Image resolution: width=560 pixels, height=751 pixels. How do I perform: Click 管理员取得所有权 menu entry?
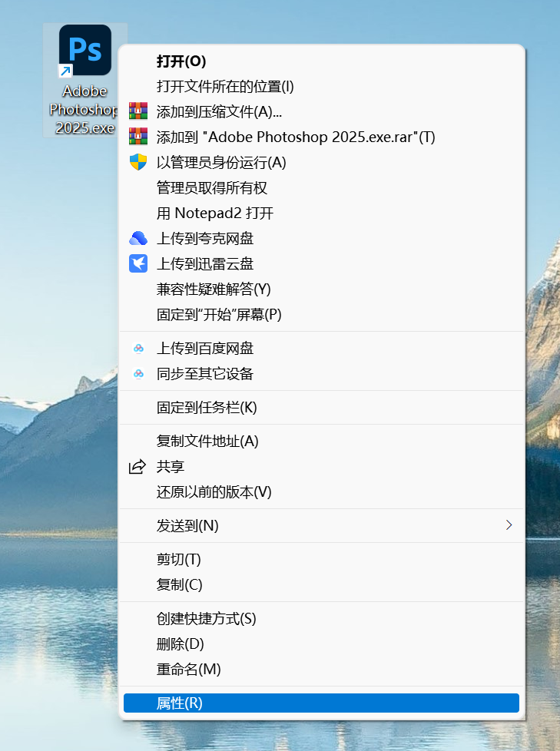click(321, 187)
